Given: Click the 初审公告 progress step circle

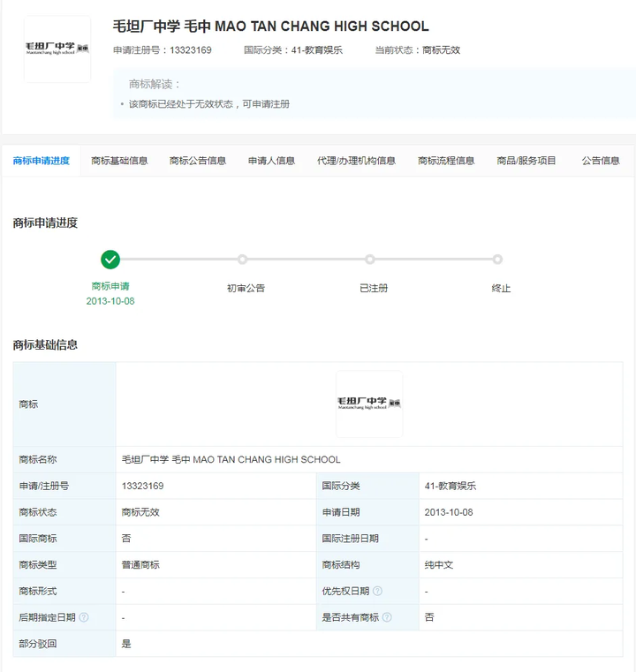Looking at the screenshot, I should pyautogui.click(x=242, y=260).
